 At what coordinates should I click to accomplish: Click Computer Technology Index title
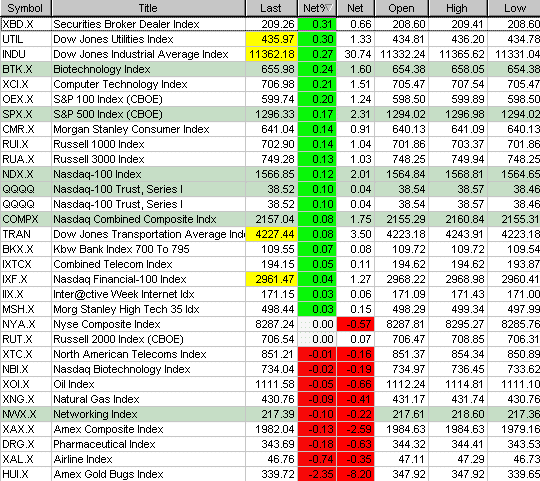120,84
